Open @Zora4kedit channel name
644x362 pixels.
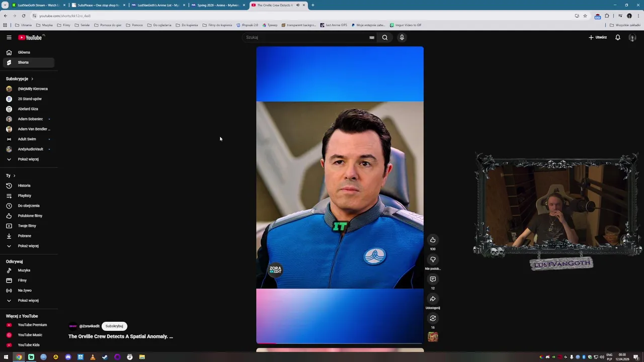pyautogui.click(x=89, y=326)
